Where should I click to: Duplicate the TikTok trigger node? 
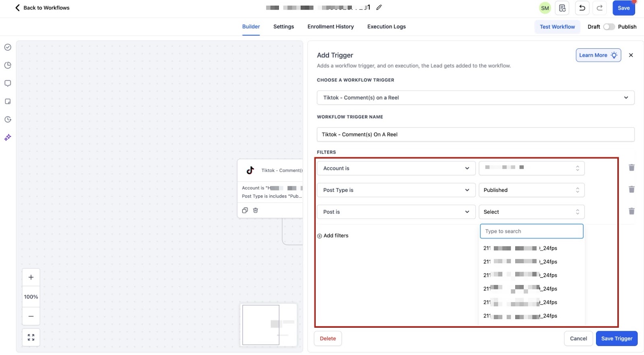pos(245,211)
